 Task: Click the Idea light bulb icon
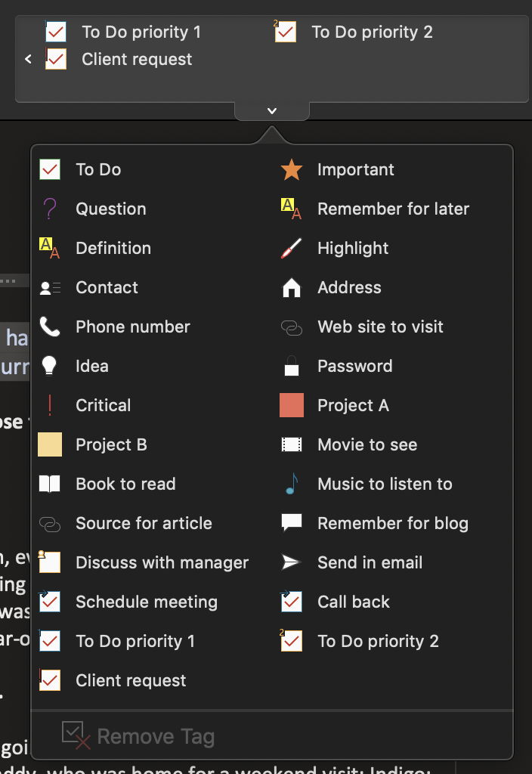[x=49, y=367]
